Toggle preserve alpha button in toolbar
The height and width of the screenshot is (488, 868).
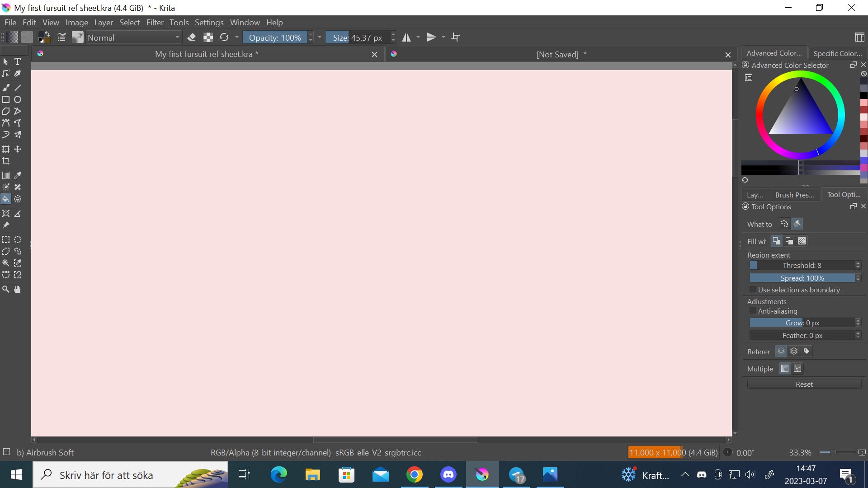pyautogui.click(x=208, y=38)
